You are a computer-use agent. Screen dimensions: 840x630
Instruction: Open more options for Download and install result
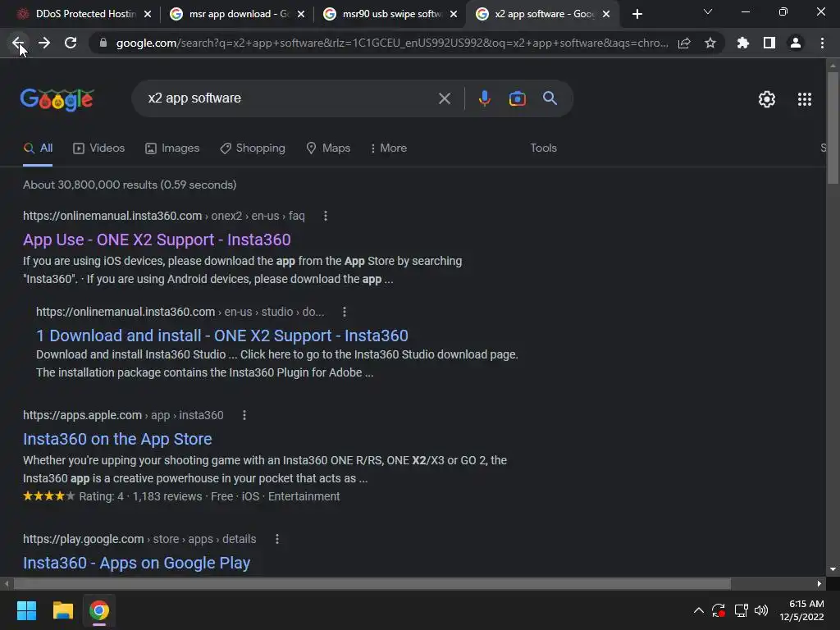pos(345,312)
